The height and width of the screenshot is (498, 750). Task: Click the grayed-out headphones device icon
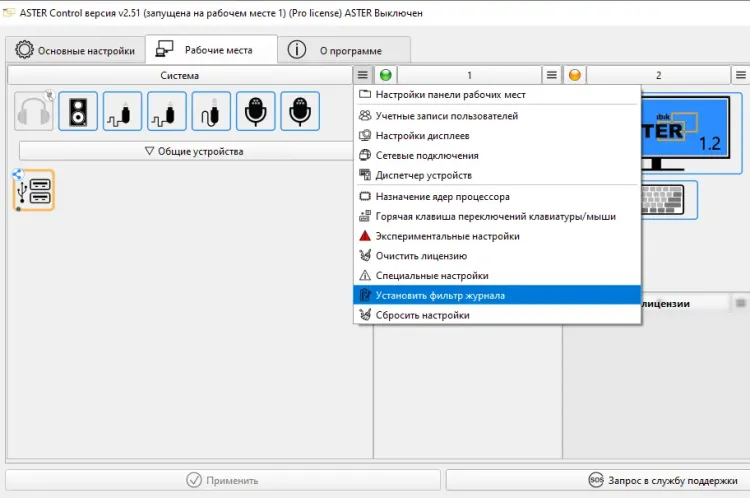34,111
